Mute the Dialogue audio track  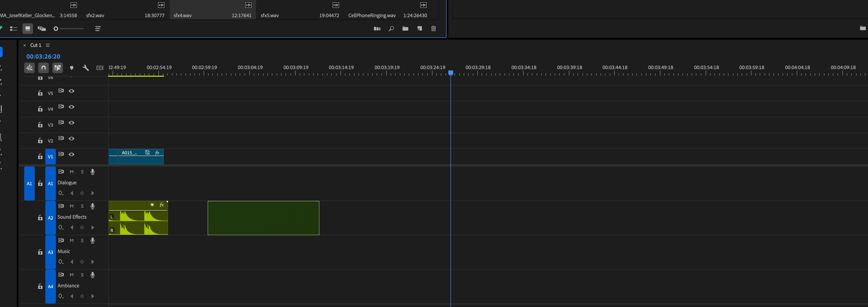point(71,172)
